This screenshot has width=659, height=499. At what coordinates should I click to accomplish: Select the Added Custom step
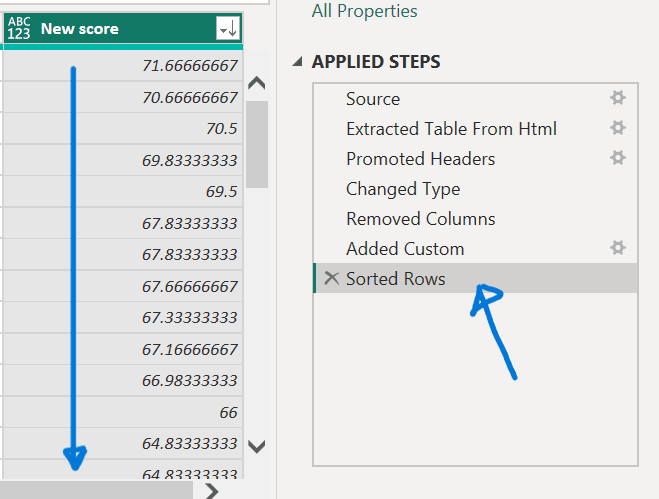[x=405, y=248]
